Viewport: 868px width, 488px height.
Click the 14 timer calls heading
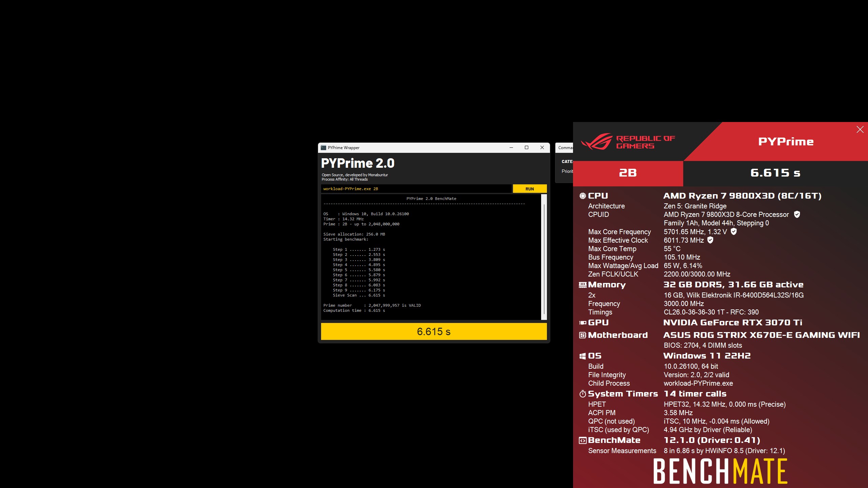pyautogui.click(x=695, y=394)
